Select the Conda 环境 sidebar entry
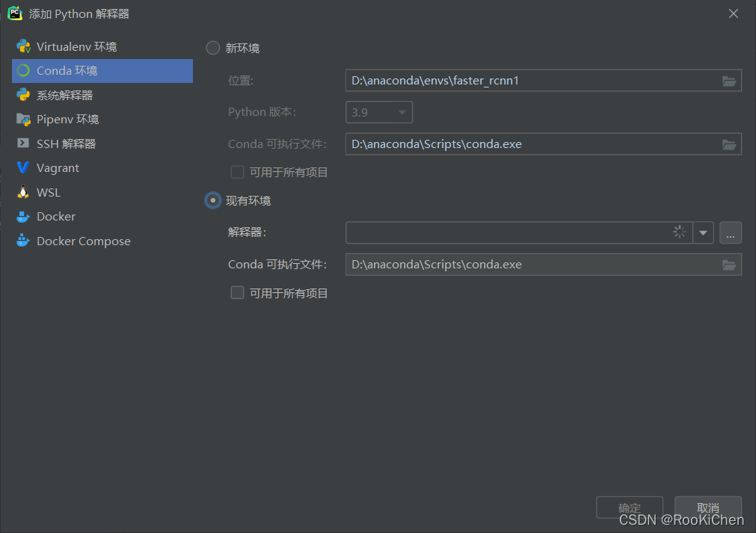 click(x=102, y=71)
